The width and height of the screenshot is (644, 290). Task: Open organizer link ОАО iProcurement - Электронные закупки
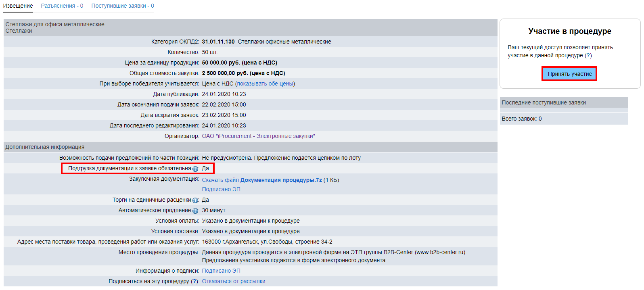point(258,136)
